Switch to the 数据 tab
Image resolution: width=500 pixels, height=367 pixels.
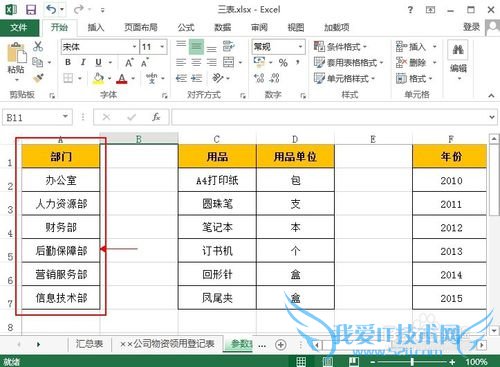[x=222, y=27]
